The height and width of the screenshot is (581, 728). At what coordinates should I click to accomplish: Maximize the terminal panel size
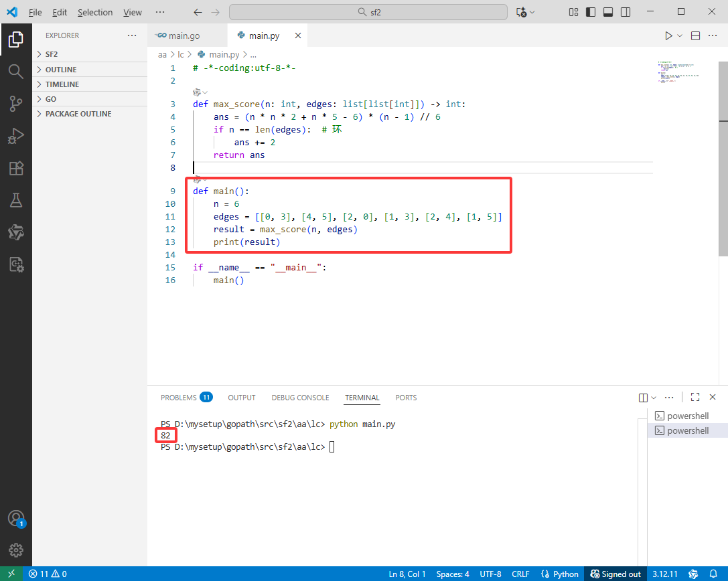pos(695,397)
